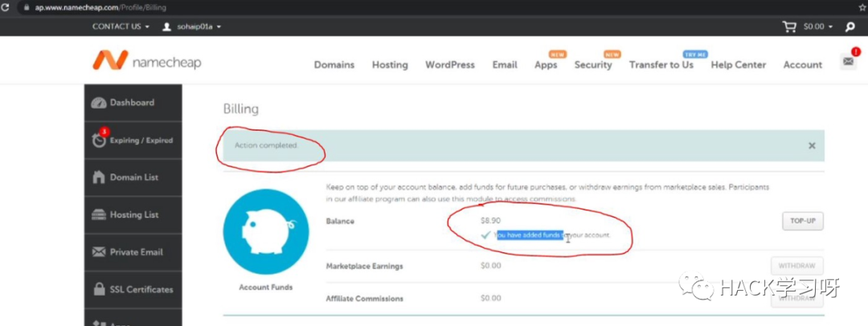Click the TOP-UP button
Image resolution: width=868 pixels, height=326 pixels.
[x=803, y=220]
